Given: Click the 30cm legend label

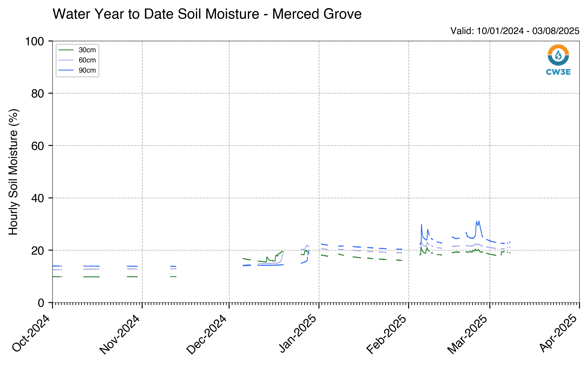Looking at the screenshot, I should 87,50.
